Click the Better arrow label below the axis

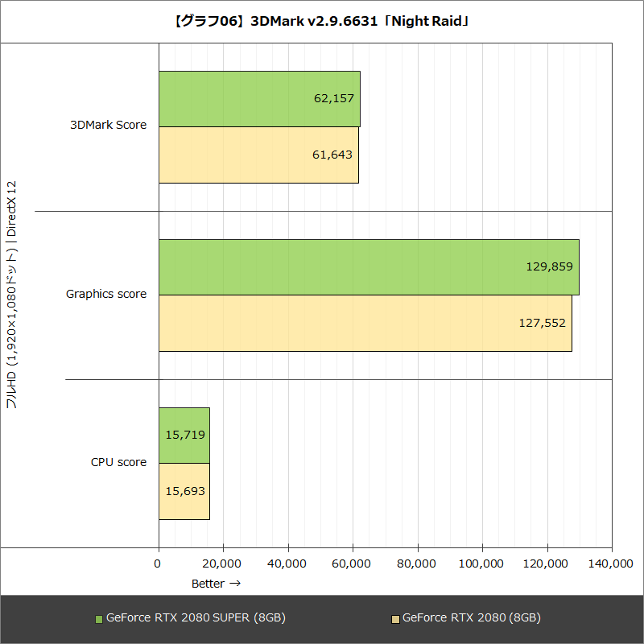[215, 584]
